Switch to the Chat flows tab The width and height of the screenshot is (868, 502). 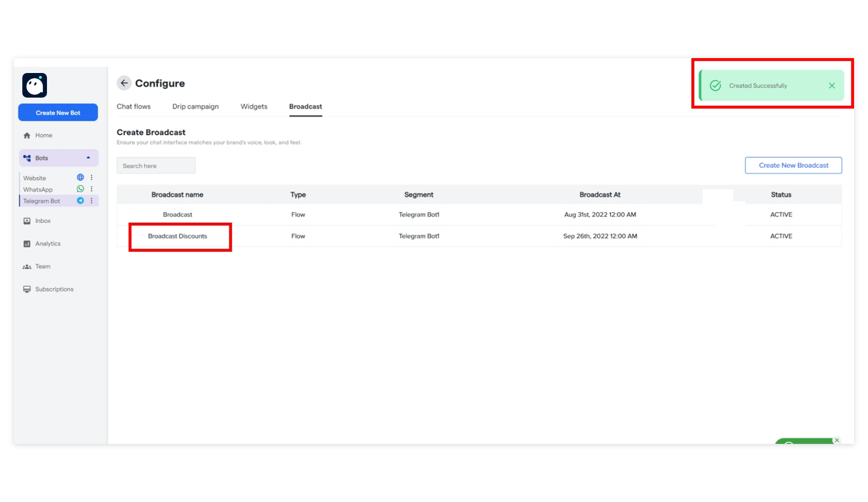point(134,106)
